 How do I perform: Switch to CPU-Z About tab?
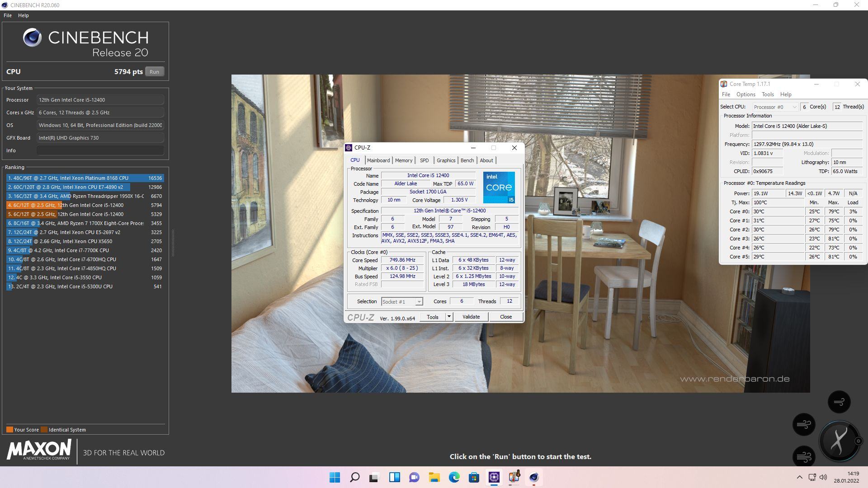[486, 160]
